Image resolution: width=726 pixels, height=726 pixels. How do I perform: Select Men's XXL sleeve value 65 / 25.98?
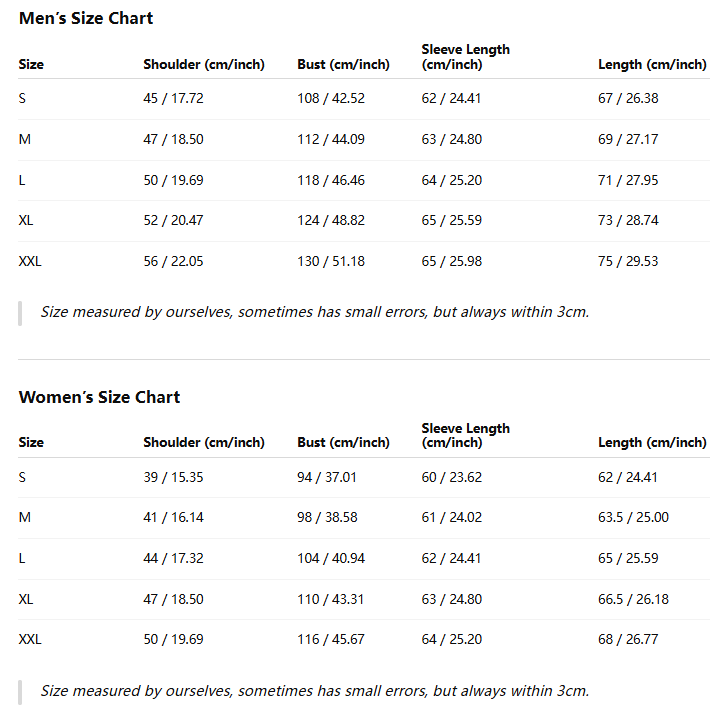(451, 261)
